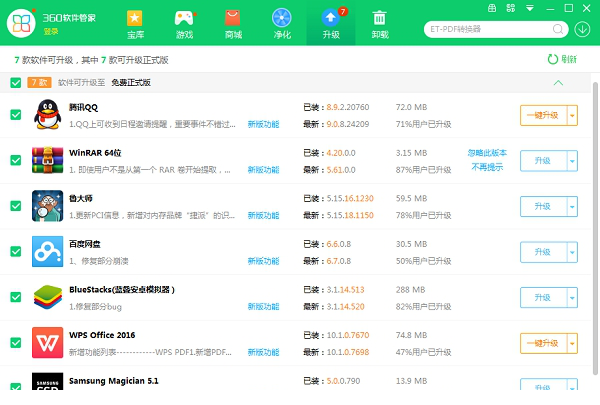Open 新版功能 link for WPS Office
Screen dimensions: 600x405
pyautogui.click(x=263, y=352)
